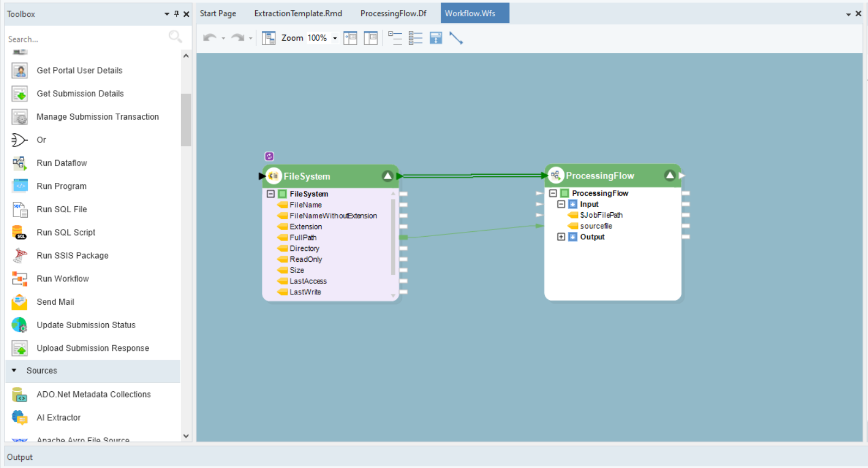Select Update Submission Status in Toolbox
The image size is (868, 468).
pyautogui.click(x=86, y=325)
